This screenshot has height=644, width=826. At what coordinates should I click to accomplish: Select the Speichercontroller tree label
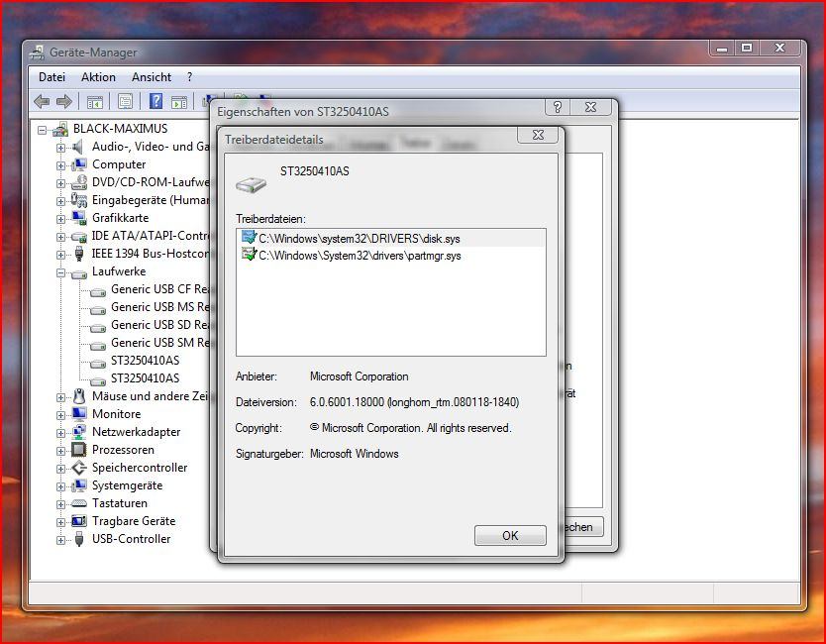point(140,468)
